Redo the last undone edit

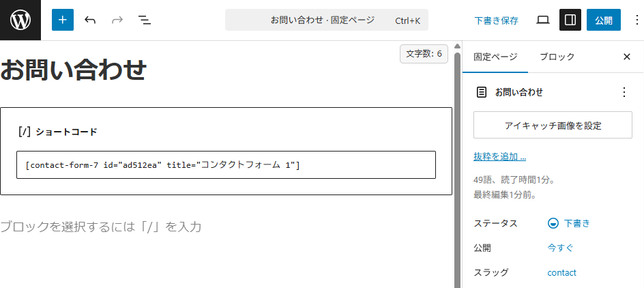click(x=117, y=20)
